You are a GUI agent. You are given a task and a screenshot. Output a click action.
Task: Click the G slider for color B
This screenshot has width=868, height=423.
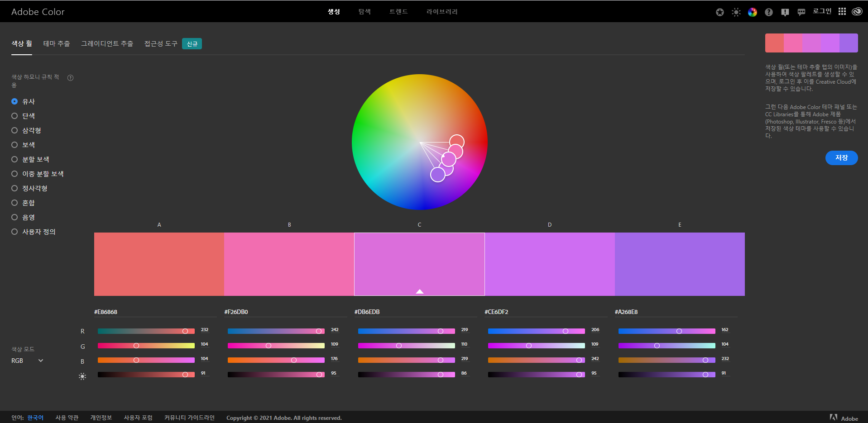(276, 346)
